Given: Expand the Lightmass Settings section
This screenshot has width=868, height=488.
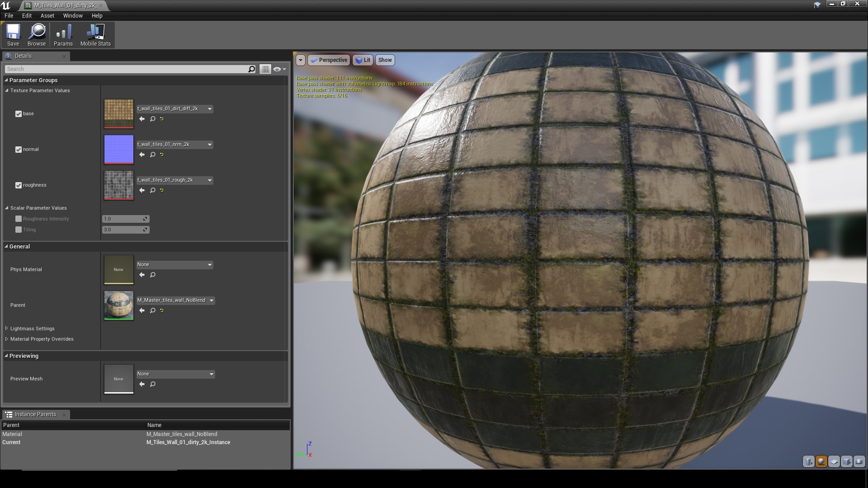Looking at the screenshot, I should click(6, 328).
